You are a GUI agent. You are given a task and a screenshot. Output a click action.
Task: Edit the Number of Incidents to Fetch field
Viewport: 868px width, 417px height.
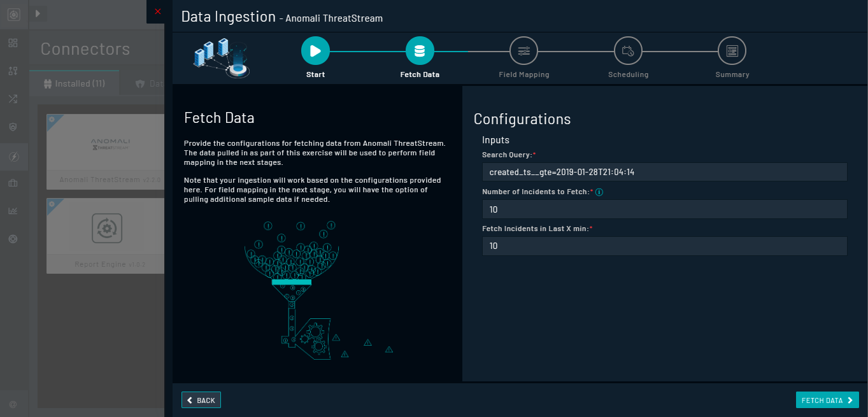(x=664, y=209)
